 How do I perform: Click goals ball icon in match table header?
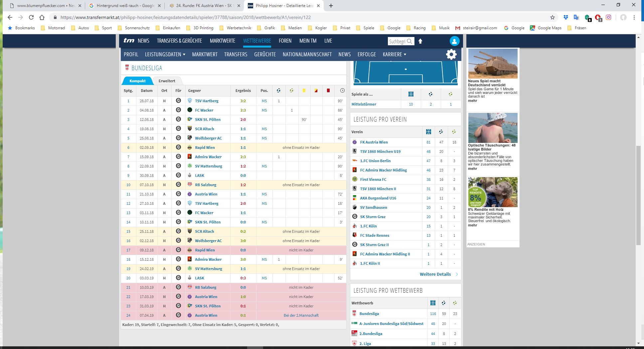tap(279, 91)
